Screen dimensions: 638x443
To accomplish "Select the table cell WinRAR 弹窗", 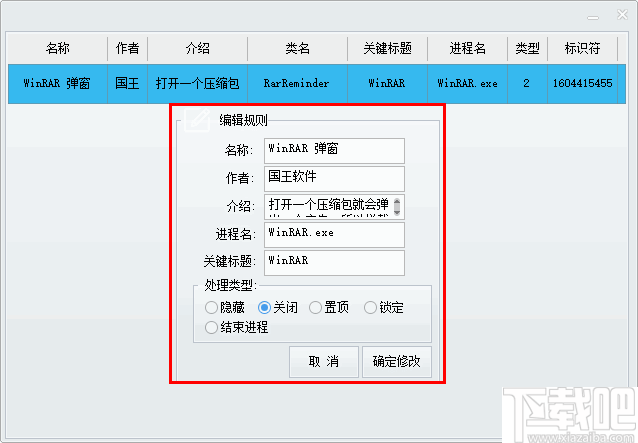I will pyautogui.click(x=58, y=84).
